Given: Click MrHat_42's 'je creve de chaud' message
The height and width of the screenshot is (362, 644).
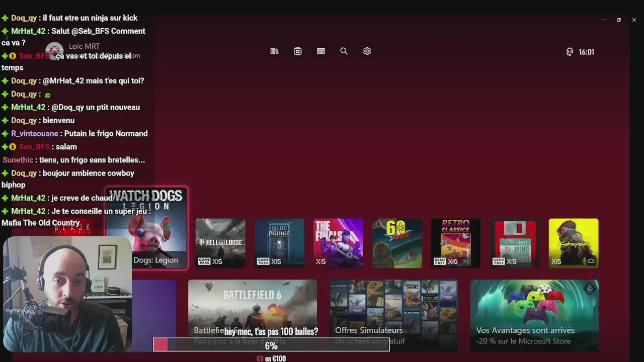Looking at the screenshot, I should pos(57,198).
